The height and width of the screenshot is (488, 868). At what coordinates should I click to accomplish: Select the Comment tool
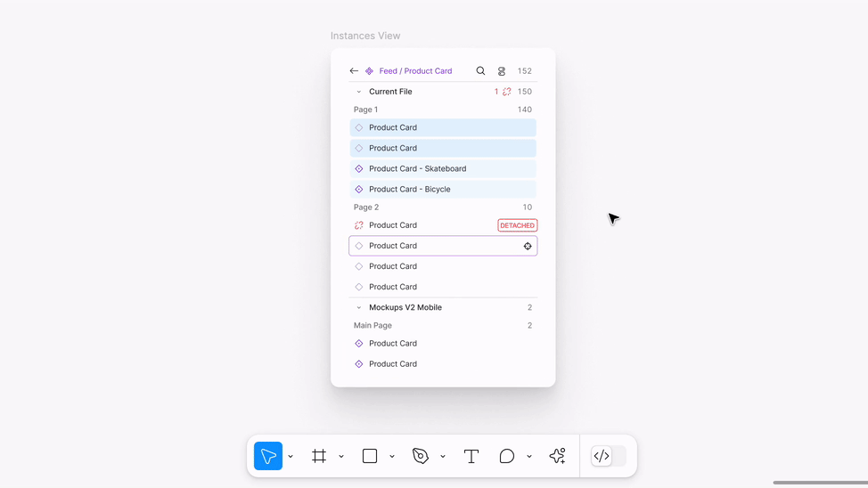click(x=506, y=456)
